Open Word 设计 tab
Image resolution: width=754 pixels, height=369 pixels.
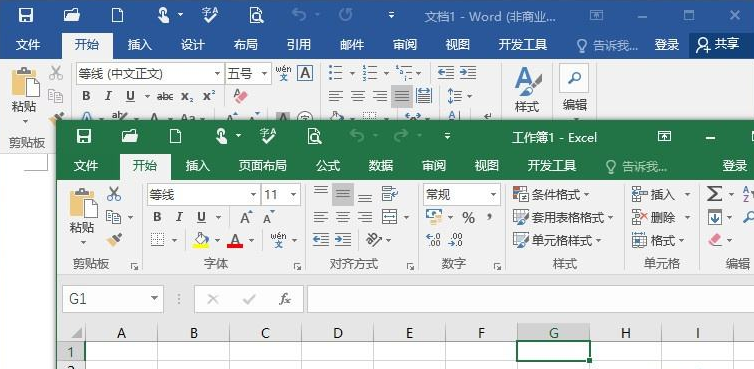tap(192, 45)
